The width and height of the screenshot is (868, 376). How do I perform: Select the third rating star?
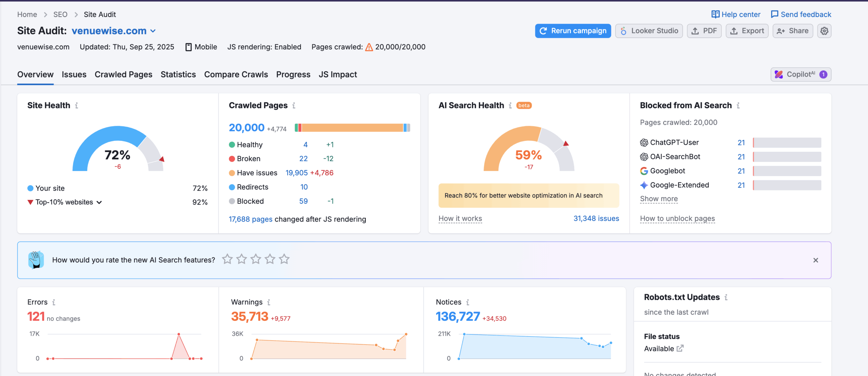256,259
